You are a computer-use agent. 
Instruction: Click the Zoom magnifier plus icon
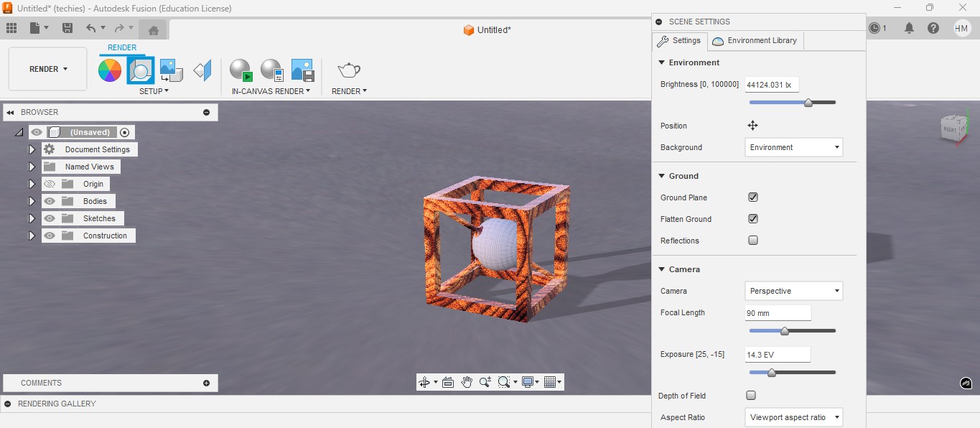[485, 382]
